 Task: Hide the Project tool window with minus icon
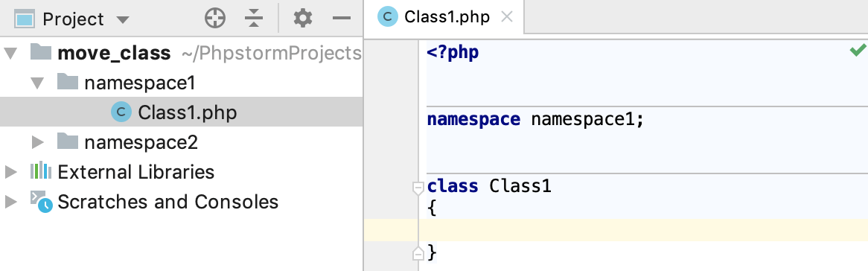(342, 19)
